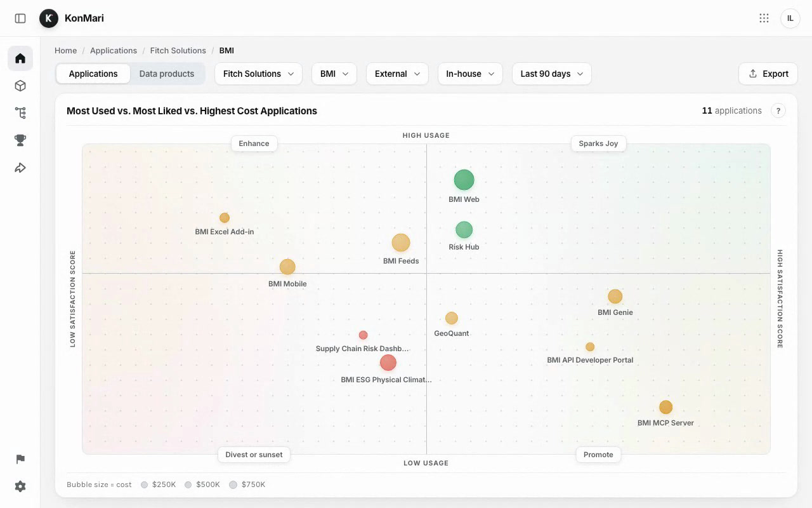Open Fitch Solutions breadcrumb link
The image size is (812, 508).
(178, 50)
